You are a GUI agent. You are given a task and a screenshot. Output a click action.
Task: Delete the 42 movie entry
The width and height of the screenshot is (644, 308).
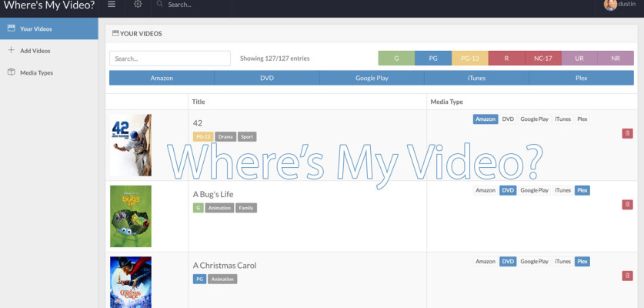click(x=627, y=134)
